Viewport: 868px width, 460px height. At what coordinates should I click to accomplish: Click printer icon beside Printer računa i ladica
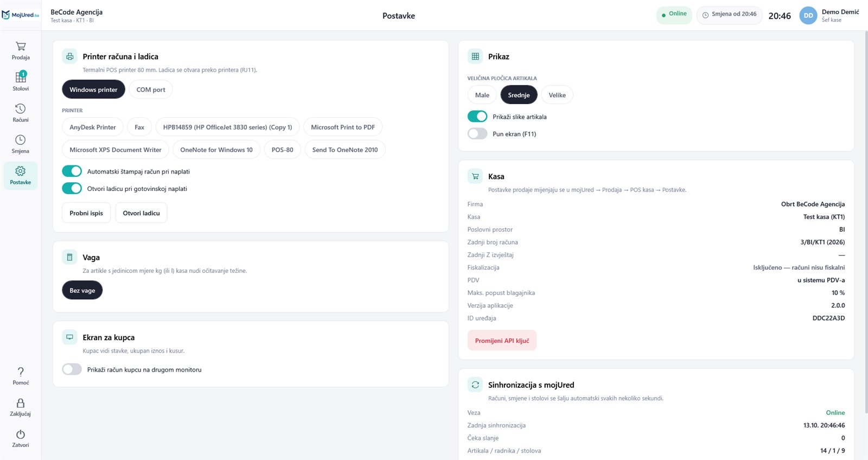coord(70,56)
